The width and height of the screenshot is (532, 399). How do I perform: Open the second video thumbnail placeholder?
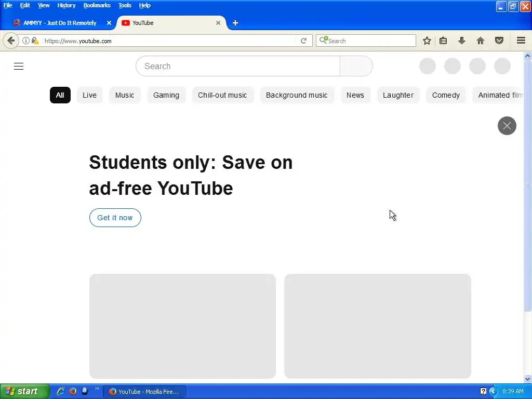pyautogui.click(x=378, y=326)
